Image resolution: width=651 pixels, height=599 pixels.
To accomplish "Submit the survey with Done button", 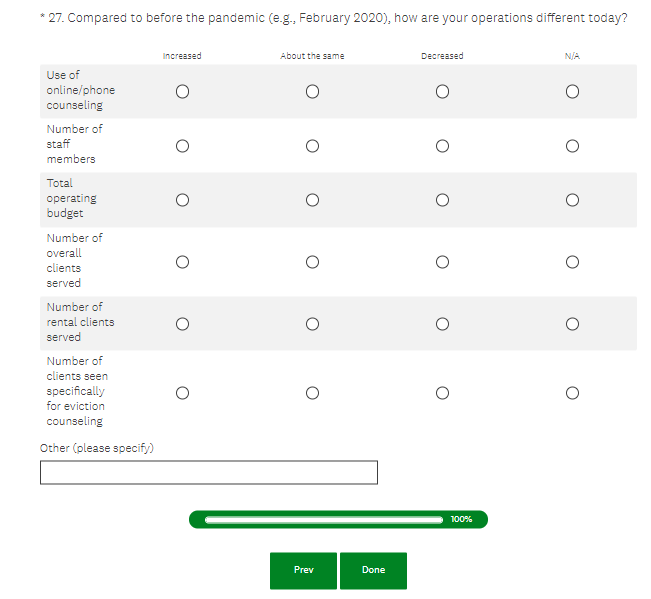I will tap(373, 570).
